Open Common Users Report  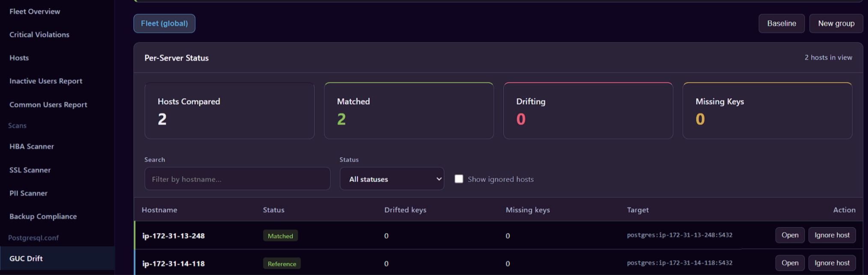click(48, 104)
